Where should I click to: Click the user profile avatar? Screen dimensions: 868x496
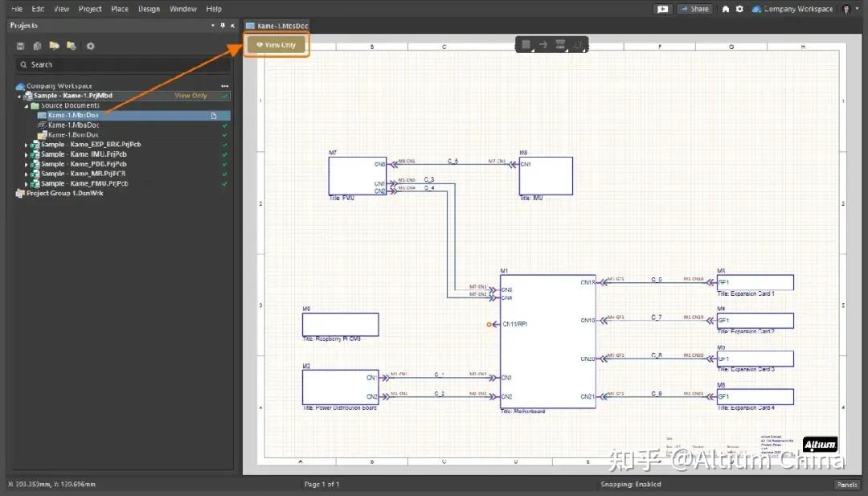pyautogui.click(x=845, y=9)
